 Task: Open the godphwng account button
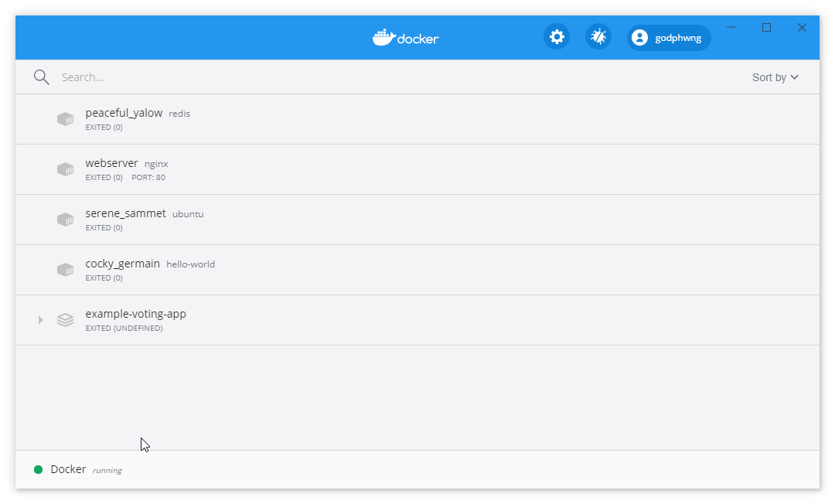point(669,38)
